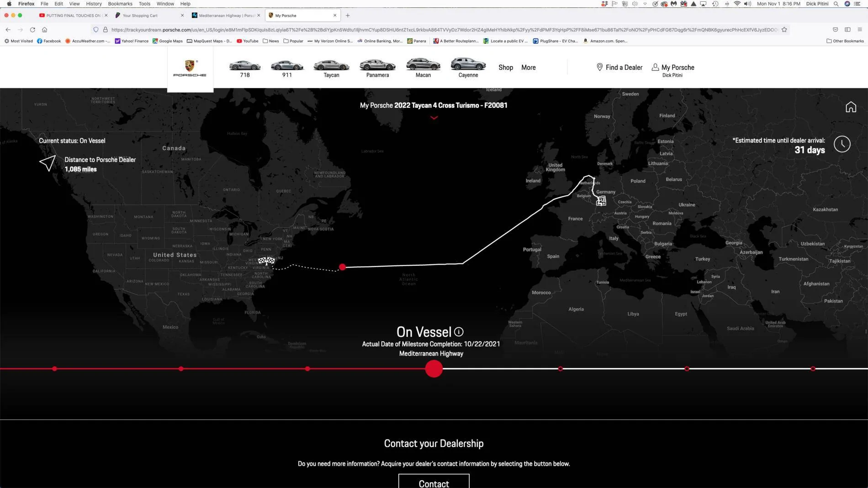The width and height of the screenshot is (868, 488).
Task: Toggle the Firefox sidebar icon
Action: tap(847, 30)
